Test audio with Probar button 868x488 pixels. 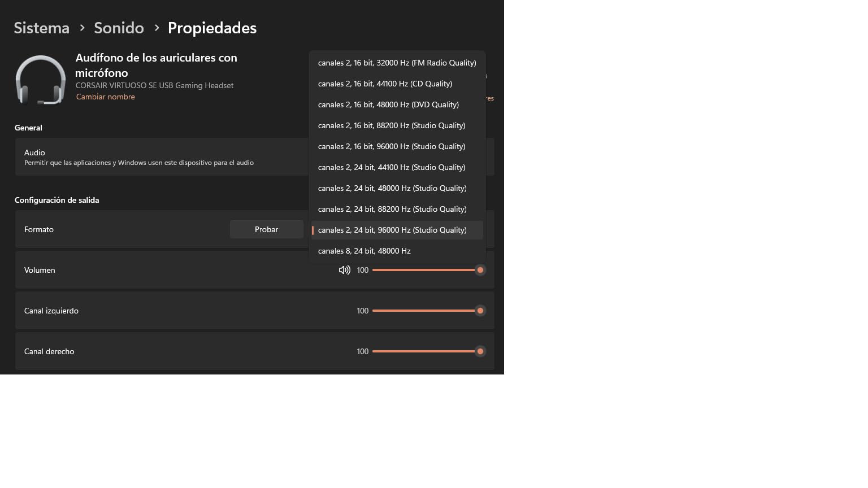pyautogui.click(x=266, y=229)
